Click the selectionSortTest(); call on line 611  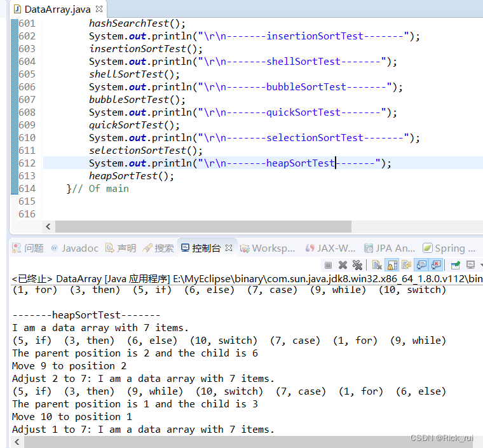(x=146, y=151)
